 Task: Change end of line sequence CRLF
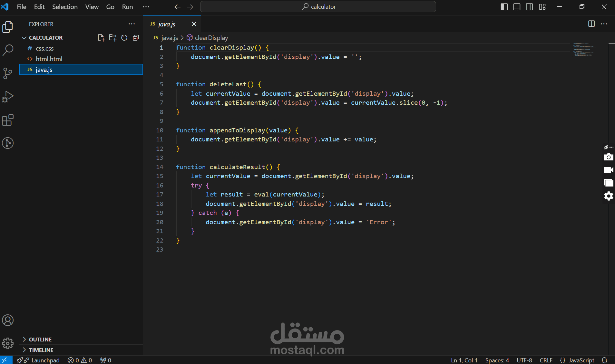click(546, 360)
